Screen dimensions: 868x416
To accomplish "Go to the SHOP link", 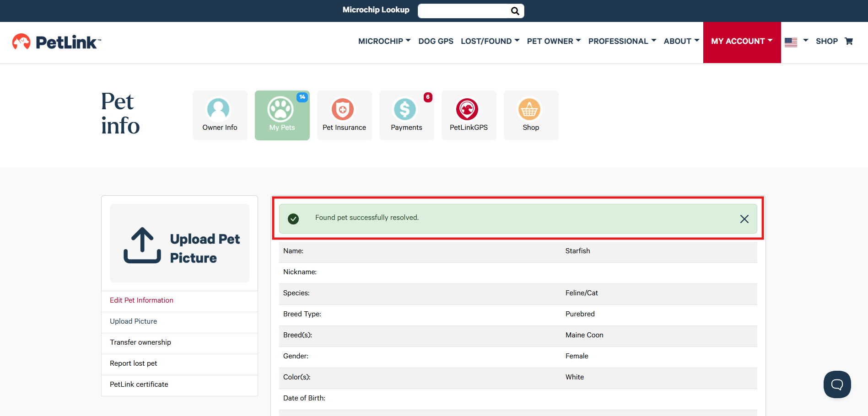I will 827,41.
